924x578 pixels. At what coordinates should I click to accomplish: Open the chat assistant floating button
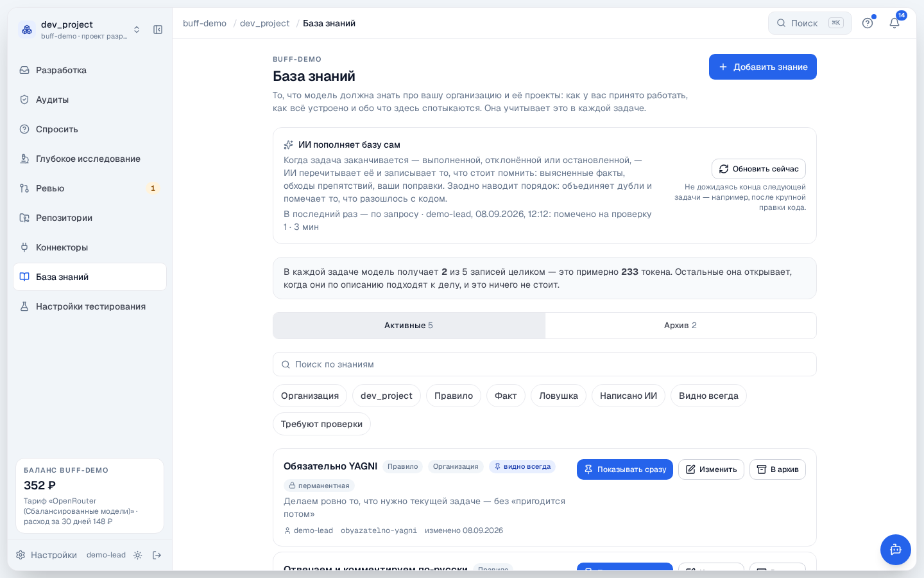pos(896,550)
